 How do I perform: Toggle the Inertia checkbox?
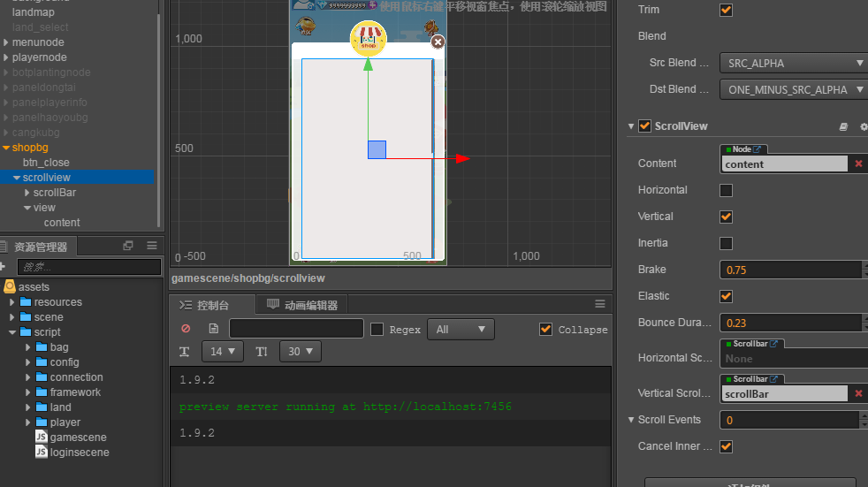[x=726, y=243]
